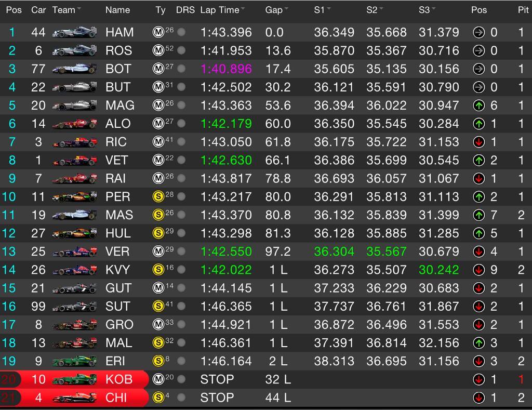
Task: Click Alonso's red Ferrari car icon
Action: pyautogui.click(x=75, y=124)
